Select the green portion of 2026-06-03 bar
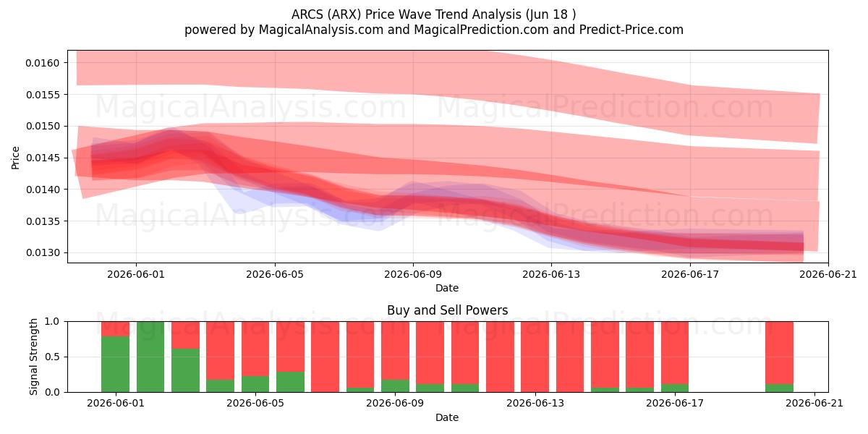The image size is (868, 434). [x=185, y=370]
